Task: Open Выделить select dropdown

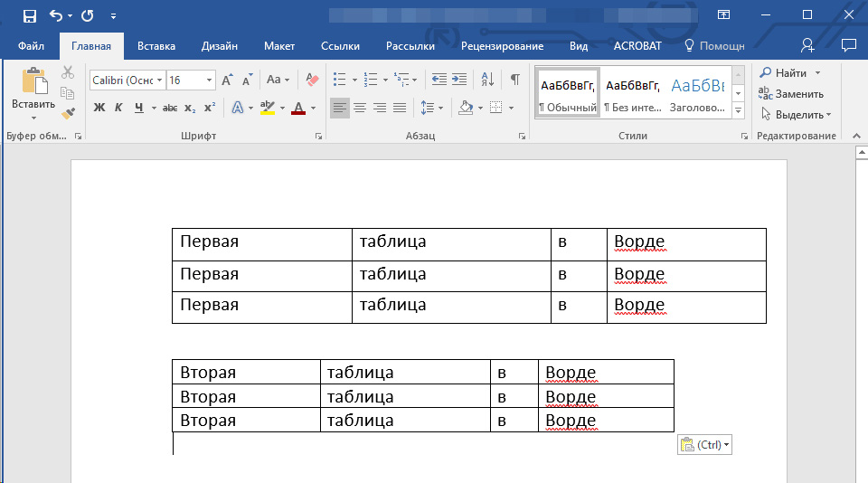Action: tap(796, 115)
